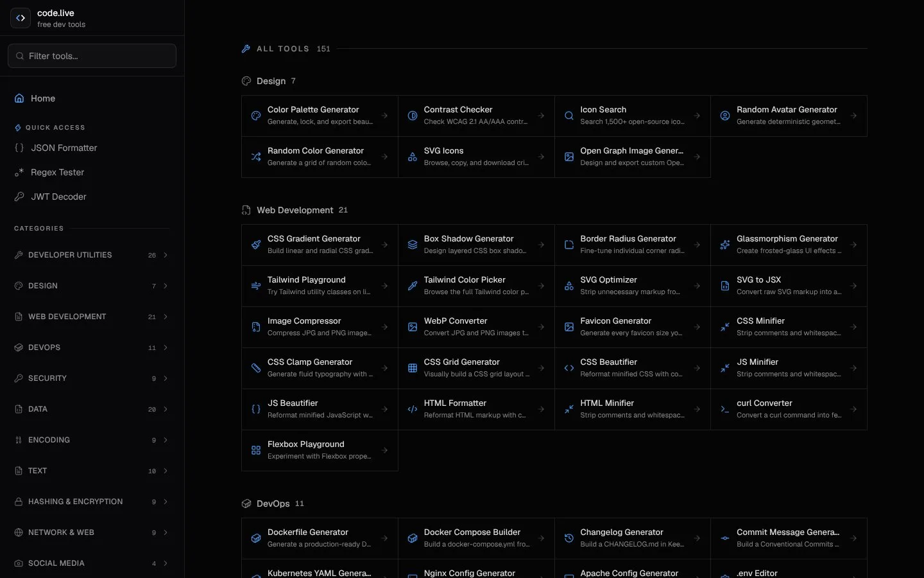This screenshot has width=924, height=578.
Task: Click the Flexbox Playground icon
Action: (x=256, y=451)
